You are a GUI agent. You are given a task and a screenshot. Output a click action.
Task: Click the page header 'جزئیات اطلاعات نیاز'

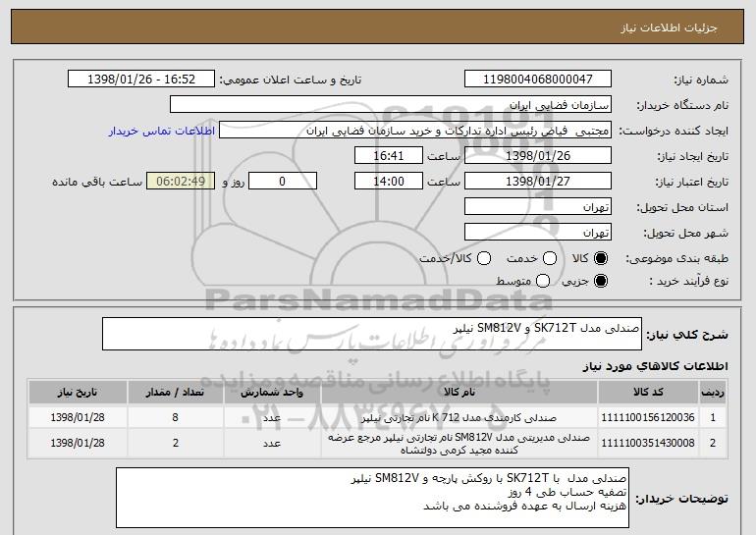669,27
